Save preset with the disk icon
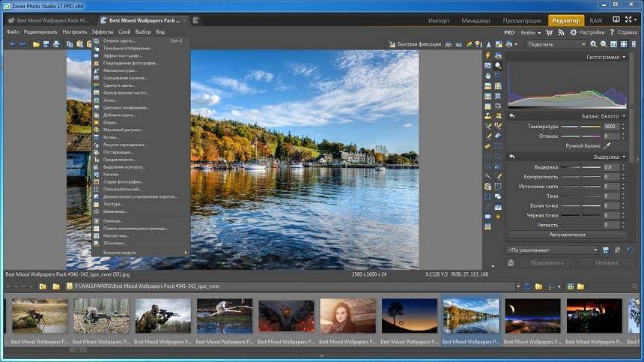This screenshot has height=362, width=644. pyautogui.click(x=607, y=250)
